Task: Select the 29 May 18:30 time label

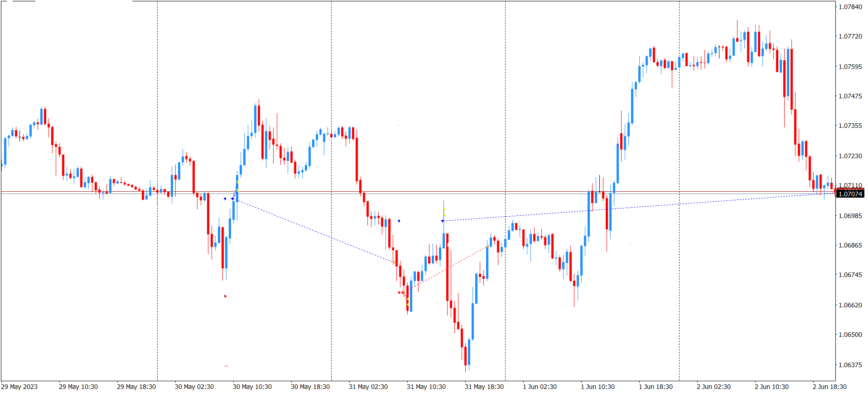Action: click(x=136, y=387)
